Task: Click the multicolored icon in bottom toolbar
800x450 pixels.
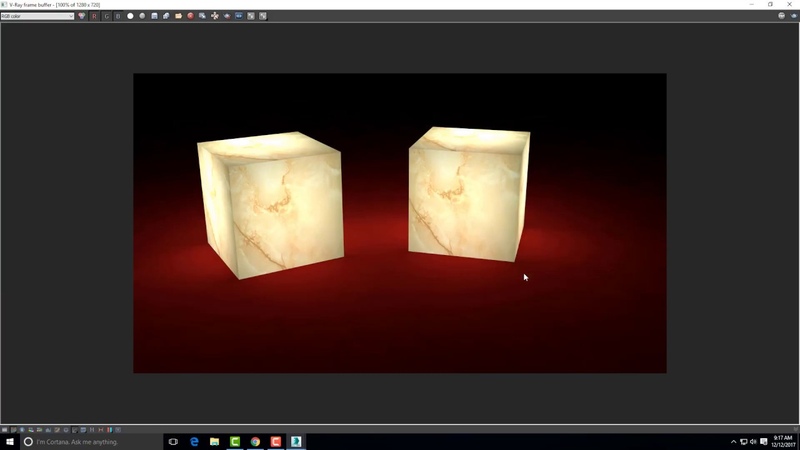Action: pos(31,430)
